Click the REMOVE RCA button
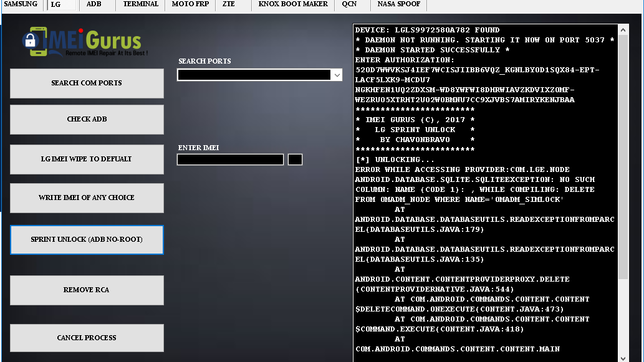Image resolution: width=644 pixels, height=362 pixels. [x=87, y=290]
